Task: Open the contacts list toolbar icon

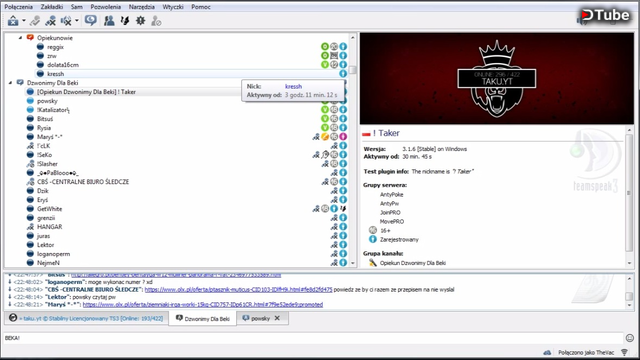Action: (109, 20)
